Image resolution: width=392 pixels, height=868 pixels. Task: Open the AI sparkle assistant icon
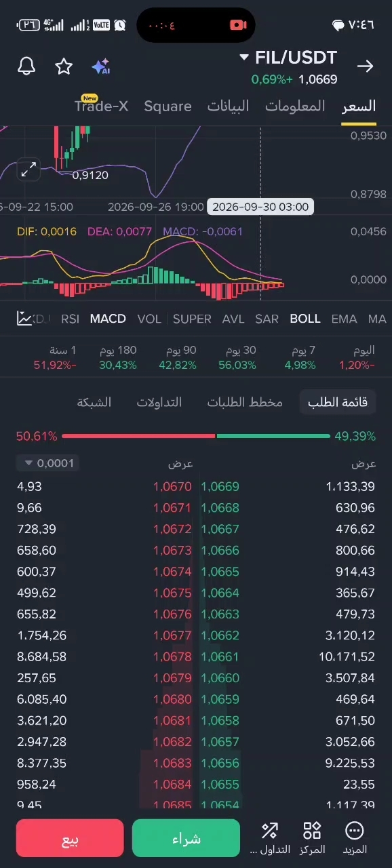pyautogui.click(x=100, y=66)
